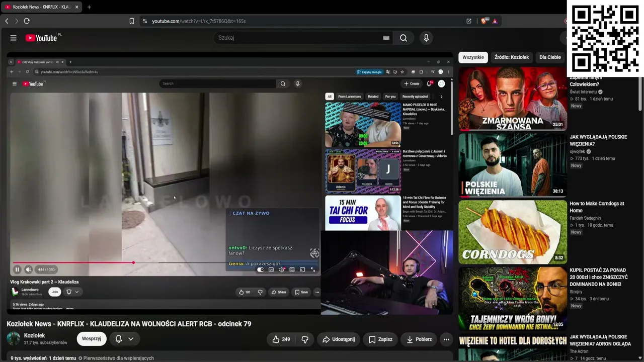644x362 pixels.
Task: Open 'KUPIŁ POSTAĆ ZA PONAD 20 000zł' video title
Action: [599, 277]
